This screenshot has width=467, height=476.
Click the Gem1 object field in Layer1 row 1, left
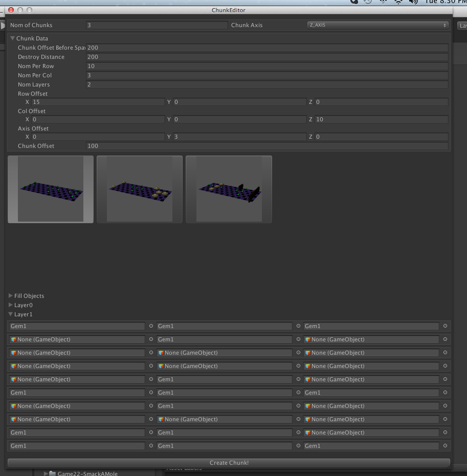[77, 326]
